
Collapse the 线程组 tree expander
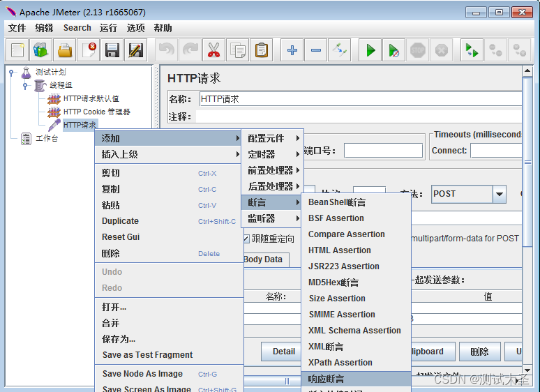pyautogui.click(x=25, y=85)
